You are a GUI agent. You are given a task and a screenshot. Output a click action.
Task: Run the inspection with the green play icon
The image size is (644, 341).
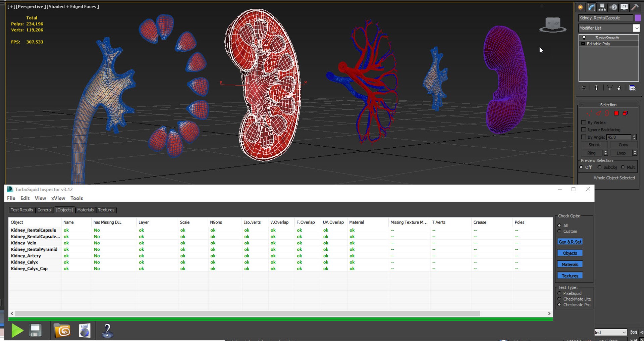(x=17, y=331)
